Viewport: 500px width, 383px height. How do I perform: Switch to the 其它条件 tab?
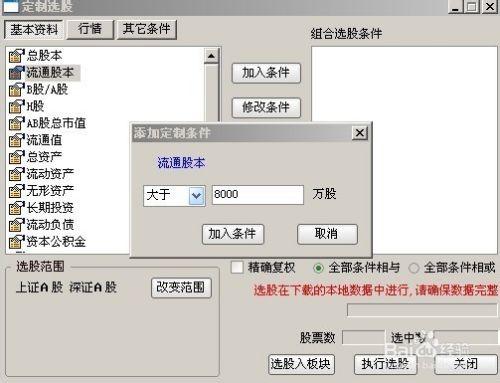[147, 29]
